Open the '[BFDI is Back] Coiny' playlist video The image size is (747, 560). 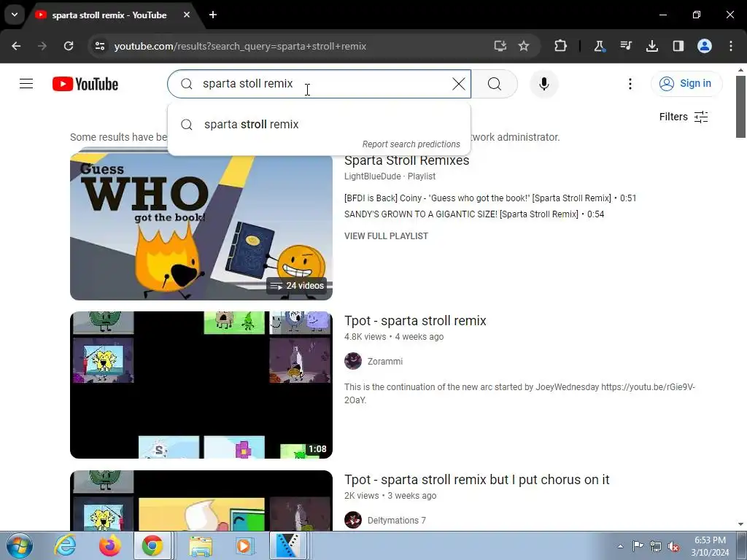click(x=490, y=198)
